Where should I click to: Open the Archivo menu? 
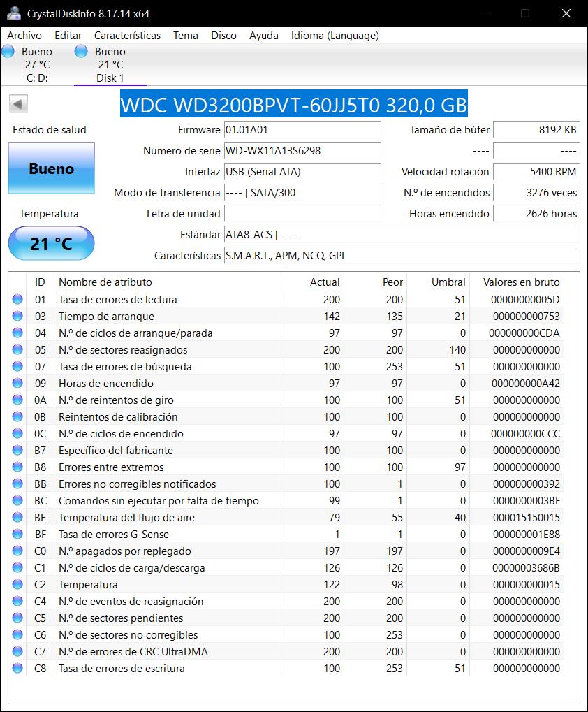click(24, 36)
